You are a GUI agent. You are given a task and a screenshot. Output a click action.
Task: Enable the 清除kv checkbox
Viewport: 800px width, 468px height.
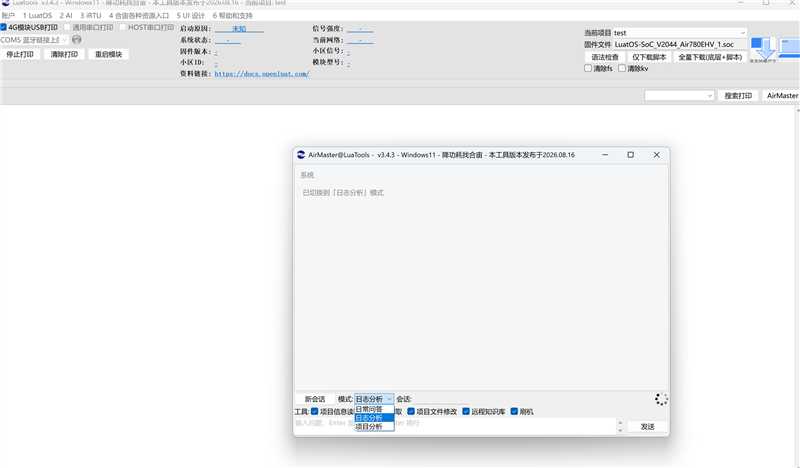pyautogui.click(x=622, y=68)
